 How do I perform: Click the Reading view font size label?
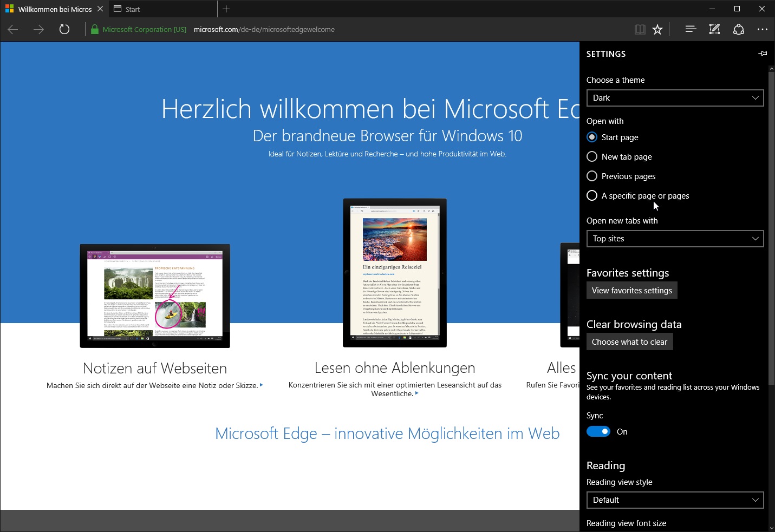coord(626,523)
